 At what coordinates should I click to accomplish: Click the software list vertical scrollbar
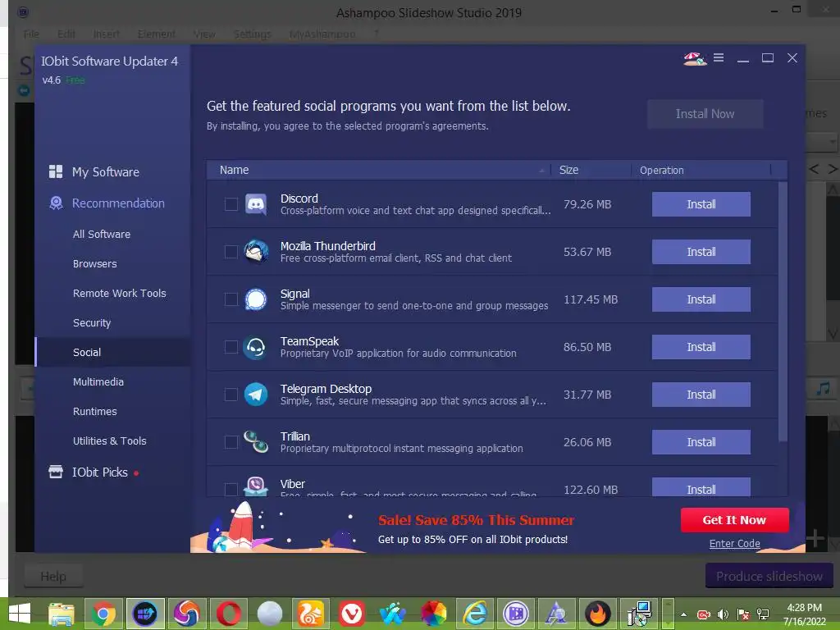pos(783,312)
